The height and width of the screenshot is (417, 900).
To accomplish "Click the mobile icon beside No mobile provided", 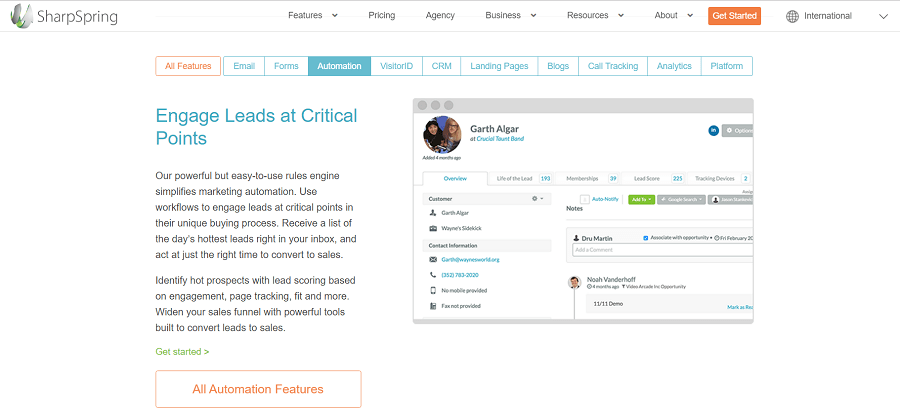I will pos(433,290).
